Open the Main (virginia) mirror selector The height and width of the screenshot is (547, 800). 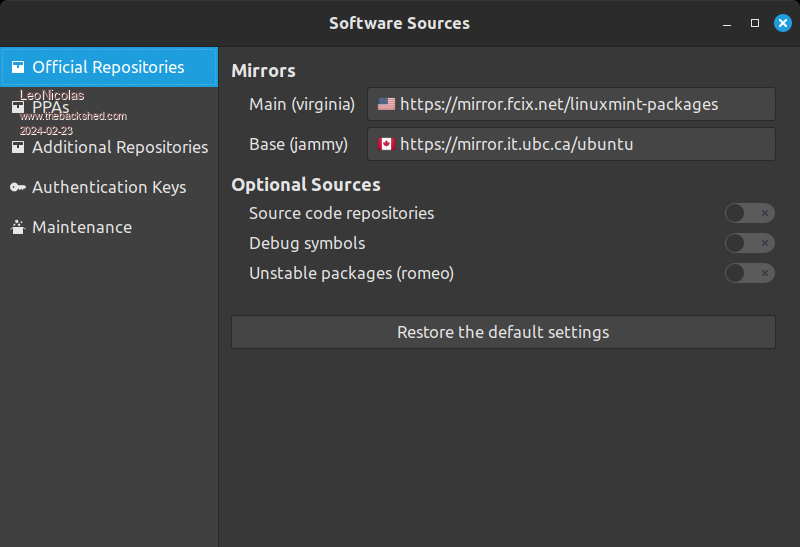(571, 104)
